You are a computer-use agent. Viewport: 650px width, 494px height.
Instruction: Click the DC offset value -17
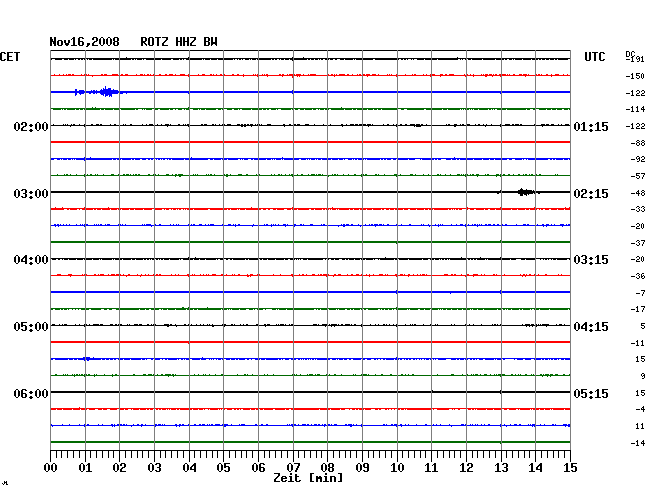coord(638,309)
